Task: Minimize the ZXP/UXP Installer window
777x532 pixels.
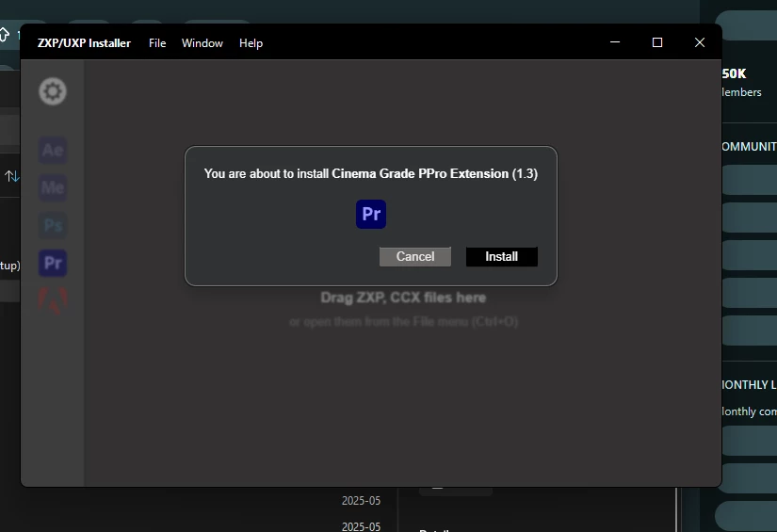Action: (615, 42)
